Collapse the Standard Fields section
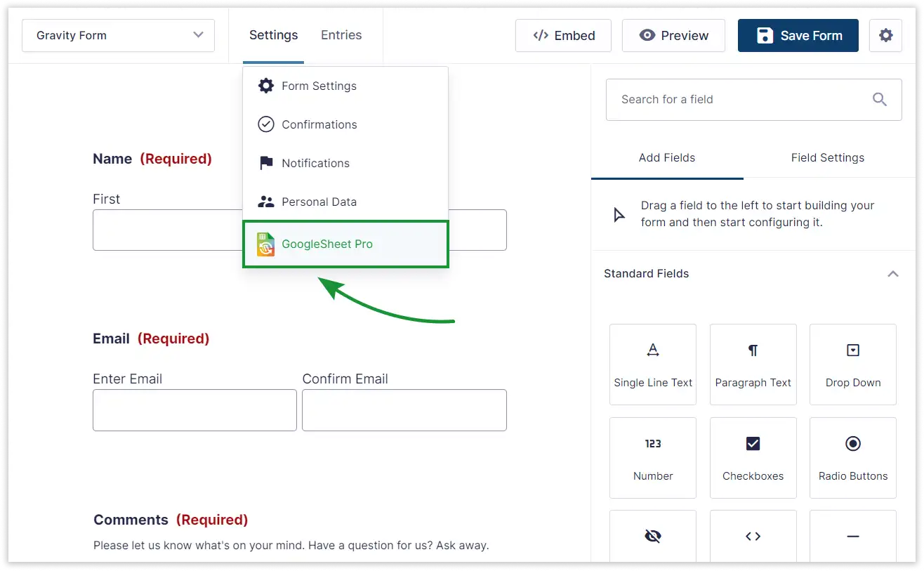924x571 pixels. [892, 274]
